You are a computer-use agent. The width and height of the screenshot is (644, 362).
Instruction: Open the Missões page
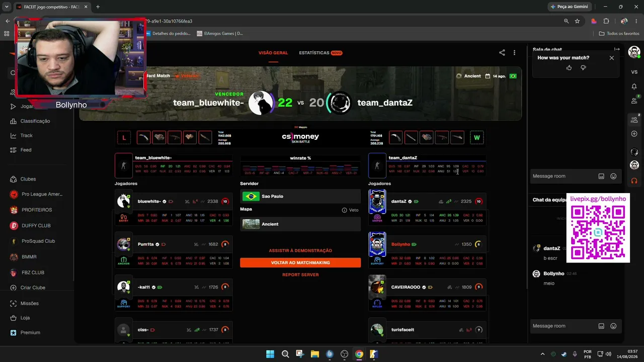29,304
